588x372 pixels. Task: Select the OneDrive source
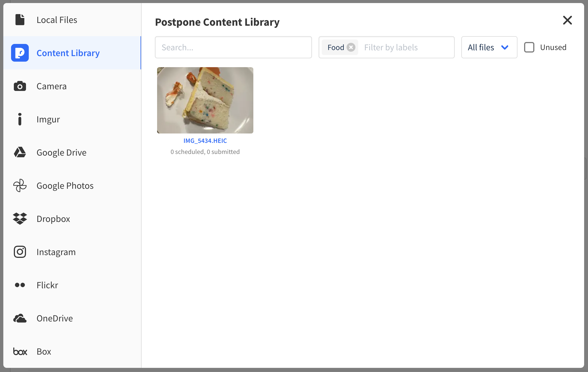click(20, 318)
